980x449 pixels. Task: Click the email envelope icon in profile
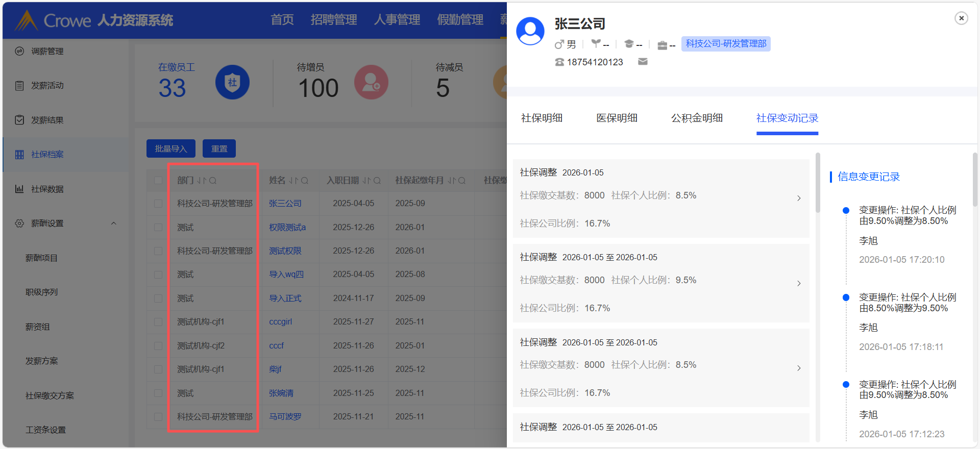click(643, 62)
